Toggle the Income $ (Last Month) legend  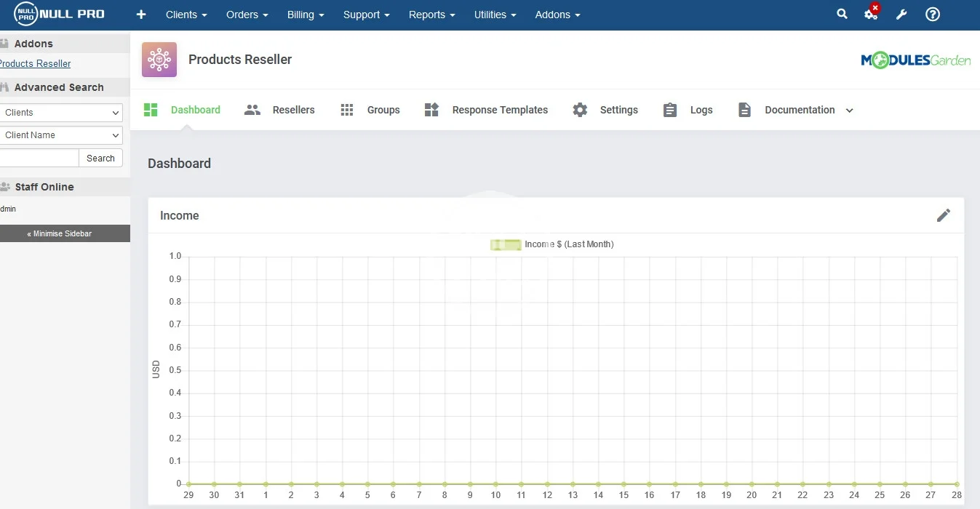552,244
